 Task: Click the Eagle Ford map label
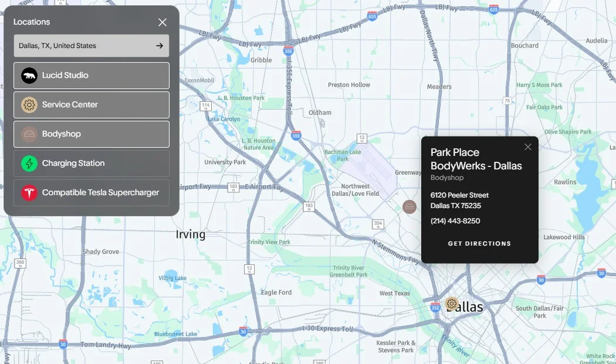click(276, 292)
